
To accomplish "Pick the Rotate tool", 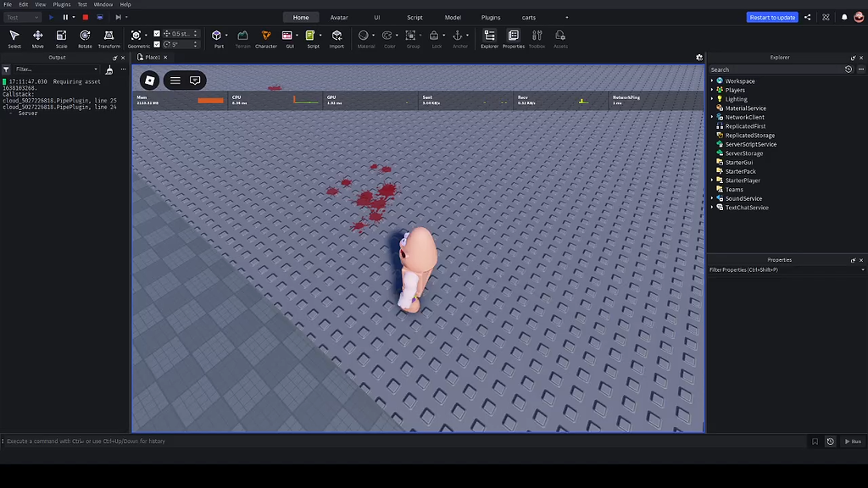I will click(x=85, y=39).
